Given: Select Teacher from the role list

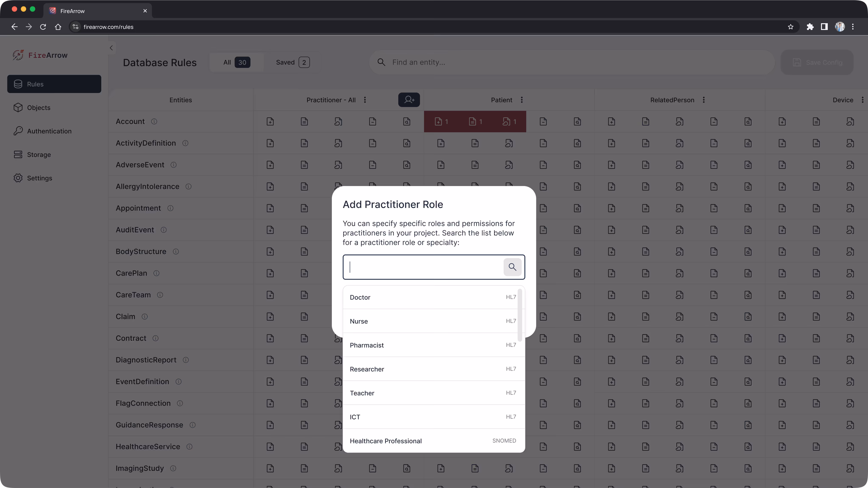Looking at the screenshot, I should [434, 393].
